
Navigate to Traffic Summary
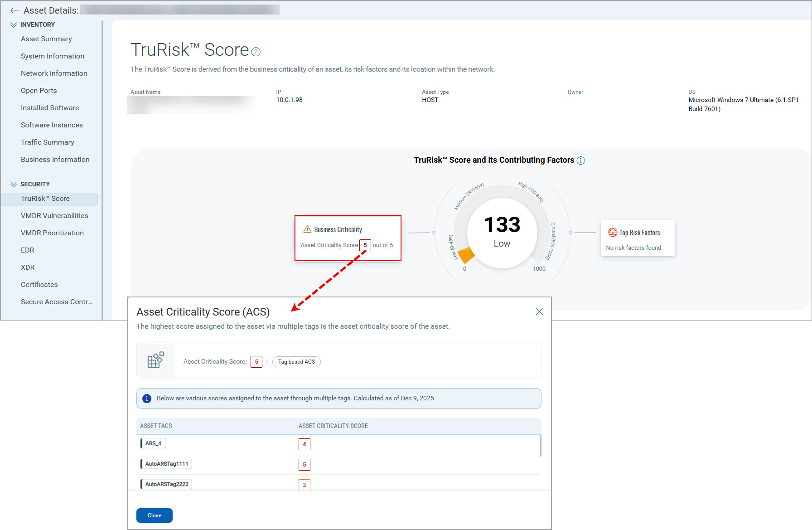tap(48, 142)
